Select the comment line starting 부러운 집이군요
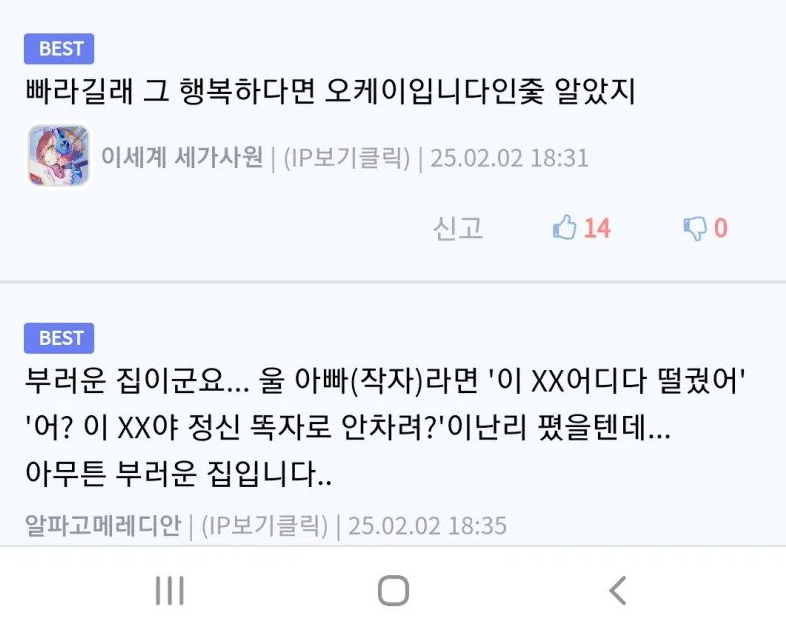 pos(385,381)
